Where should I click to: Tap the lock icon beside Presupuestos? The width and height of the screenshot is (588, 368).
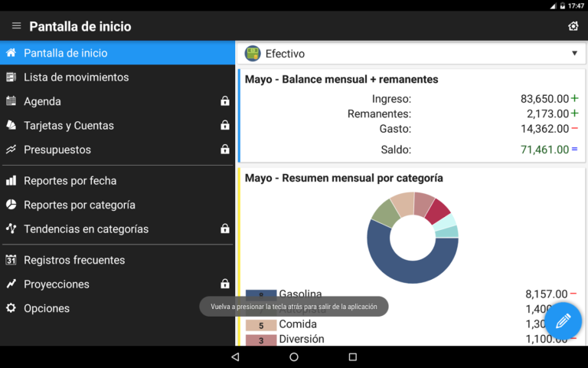tap(225, 149)
